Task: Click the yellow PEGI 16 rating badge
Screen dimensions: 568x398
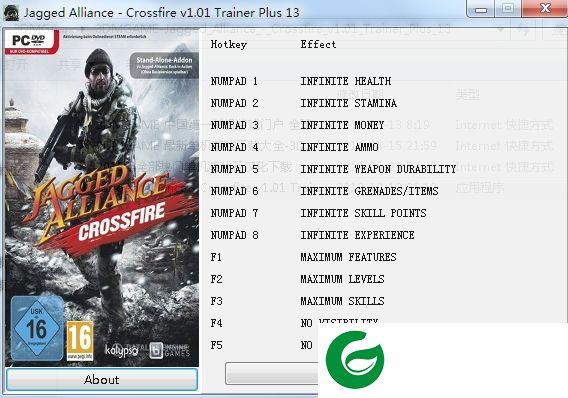Action: click(80, 341)
